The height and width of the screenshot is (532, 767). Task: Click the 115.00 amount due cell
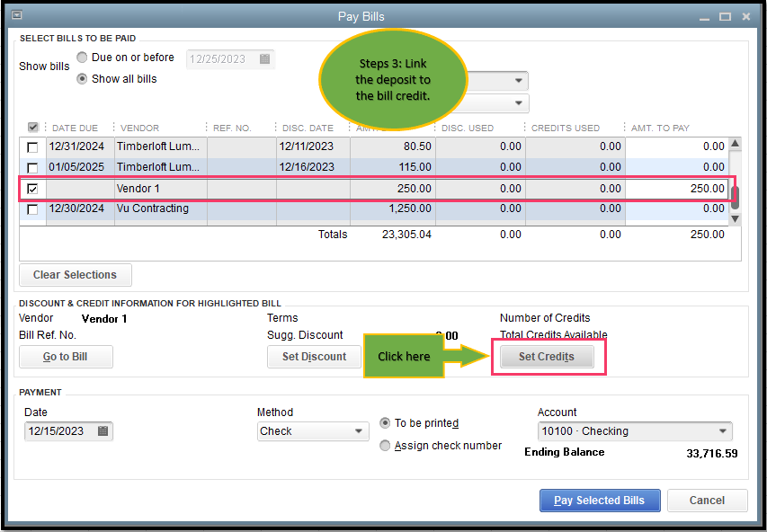393,167
